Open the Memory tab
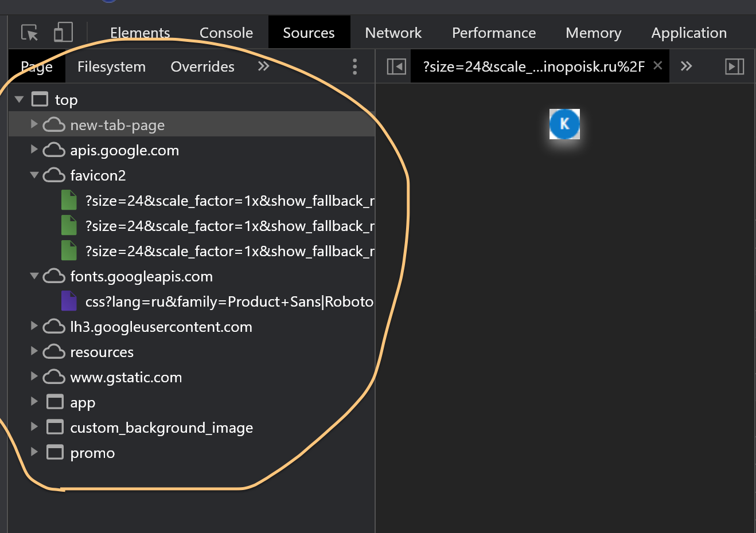This screenshot has width=756, height=533. tap(593, 33)
